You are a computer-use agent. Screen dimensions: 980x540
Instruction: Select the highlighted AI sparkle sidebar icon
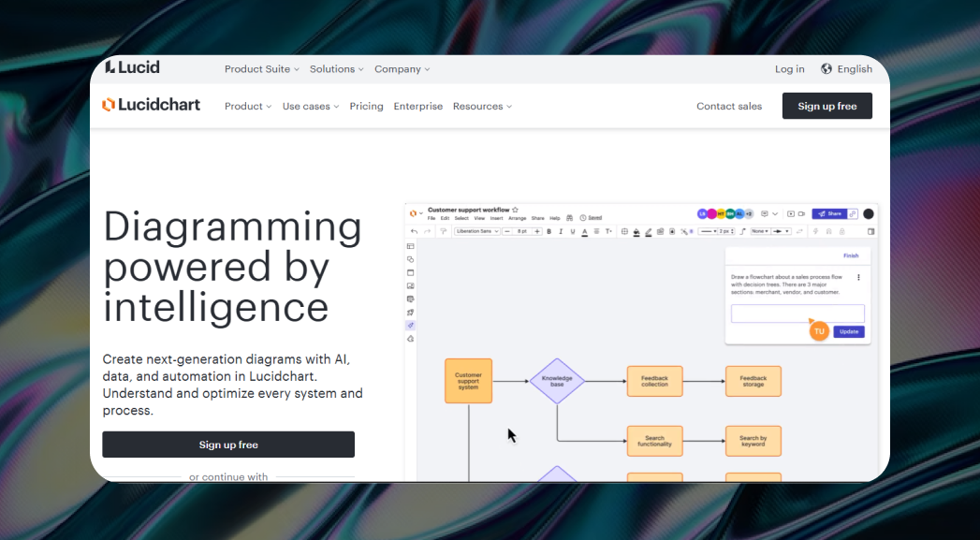click(411, 326)
